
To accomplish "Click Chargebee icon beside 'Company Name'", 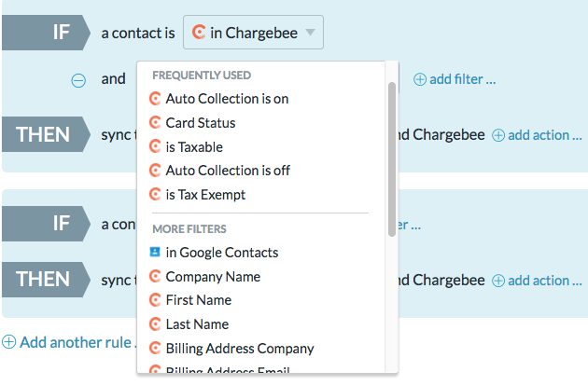I will 155,276.
